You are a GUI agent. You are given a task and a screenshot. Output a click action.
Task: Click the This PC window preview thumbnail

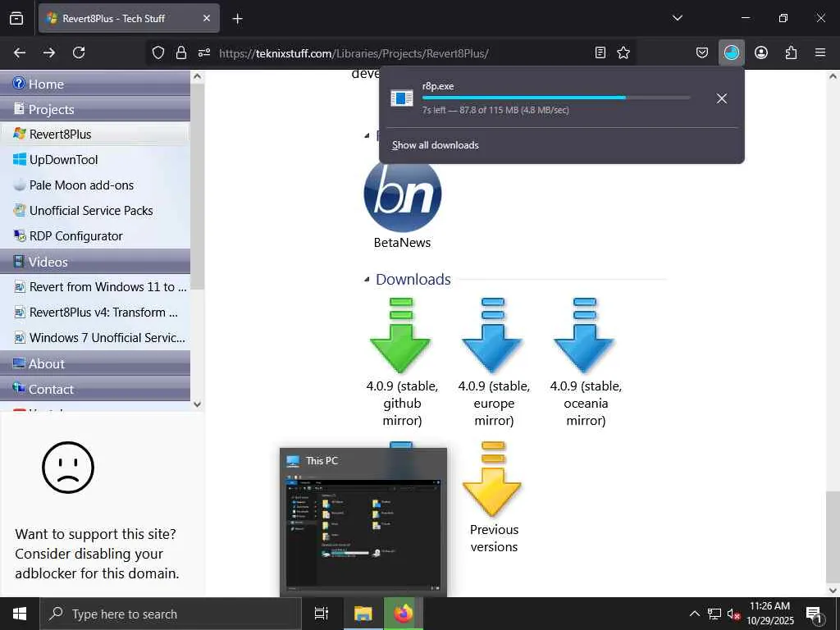tap(363, 534)
